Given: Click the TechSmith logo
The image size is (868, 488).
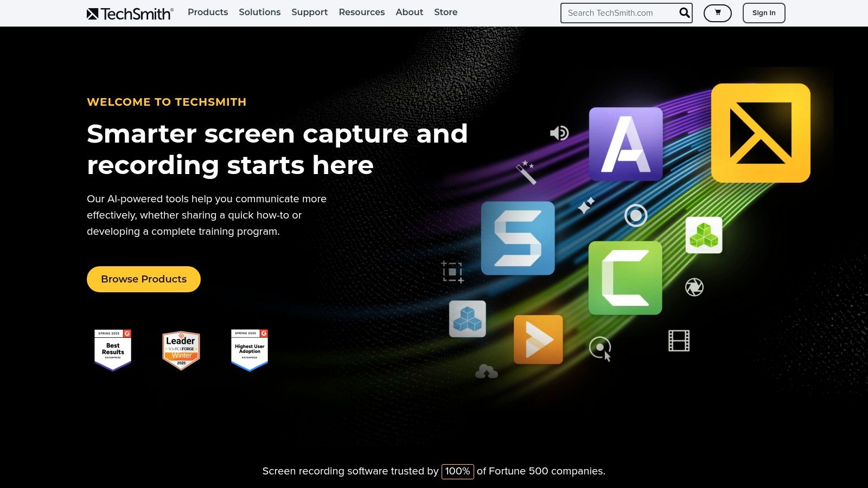Looking at the screenshot, I should (x=130, y=13).
